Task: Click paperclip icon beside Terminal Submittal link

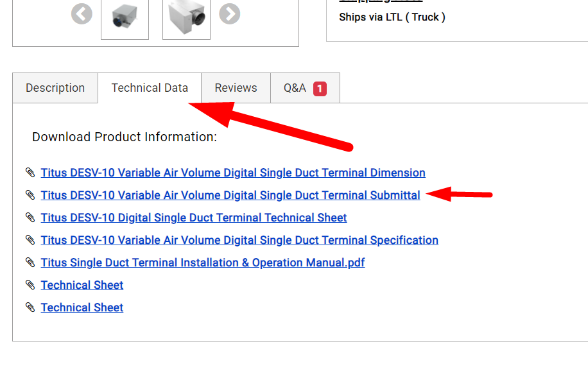Action: click(30, 195)
